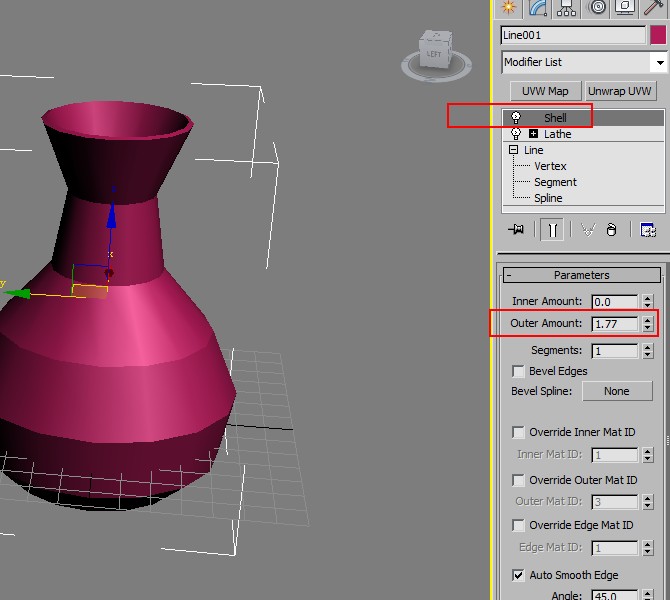Enable Override Edge Mat ID checkbox
Image resolution: width=670 pixels, height=600 pixels.
[x=518, y=525]
